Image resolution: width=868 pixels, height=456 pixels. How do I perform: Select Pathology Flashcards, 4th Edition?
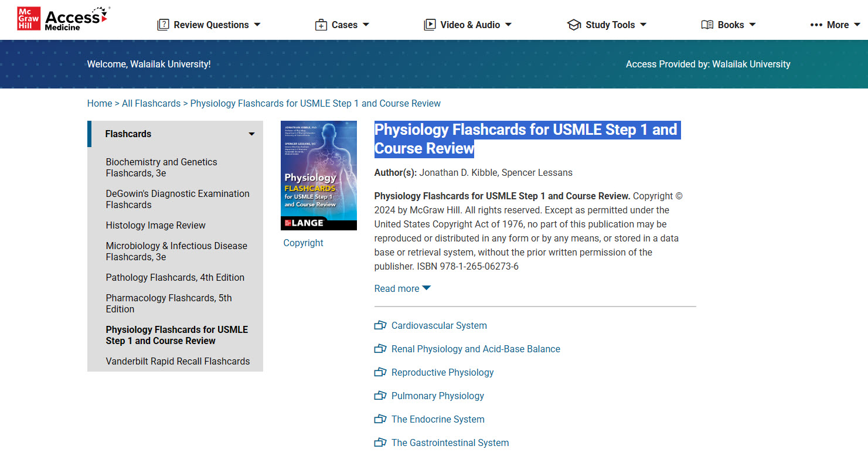pos(175,277)
